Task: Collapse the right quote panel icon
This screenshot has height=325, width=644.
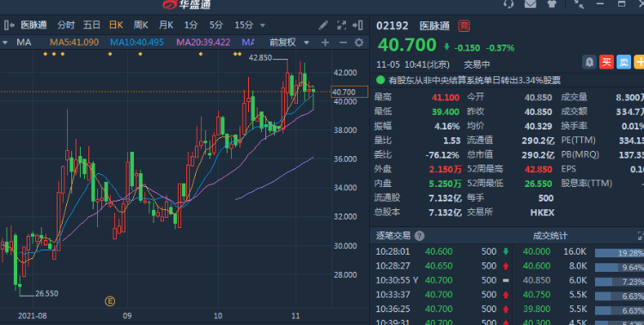Action: (x=358, y=26)
